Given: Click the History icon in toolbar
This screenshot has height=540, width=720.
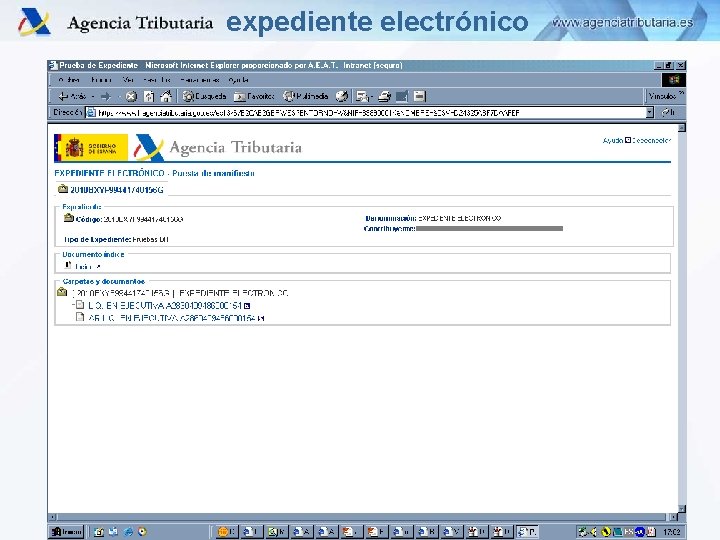Looking at the screenshot, I should 342,96.
